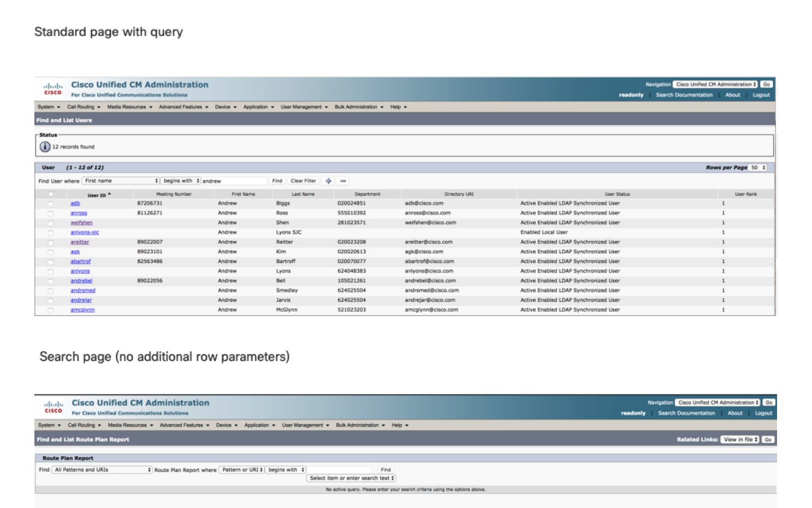Open the Application menu on Users page
812x508 pixels.
point(259,107)
